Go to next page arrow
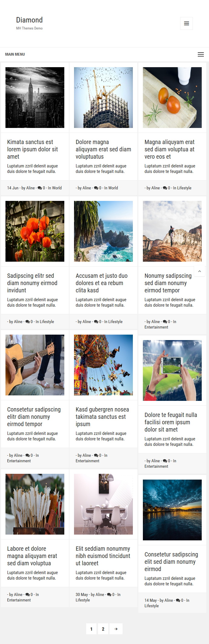 coord(116,629)
